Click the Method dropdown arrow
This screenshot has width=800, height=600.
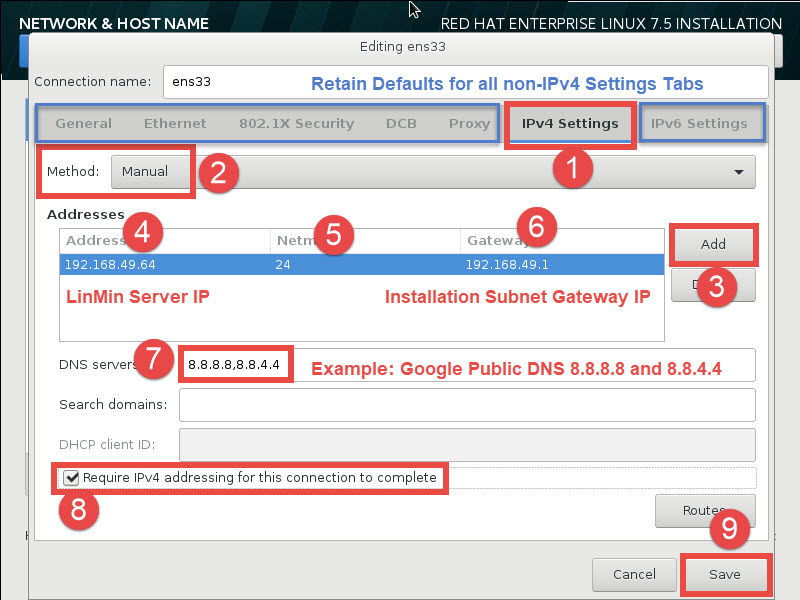click(738, 172)
